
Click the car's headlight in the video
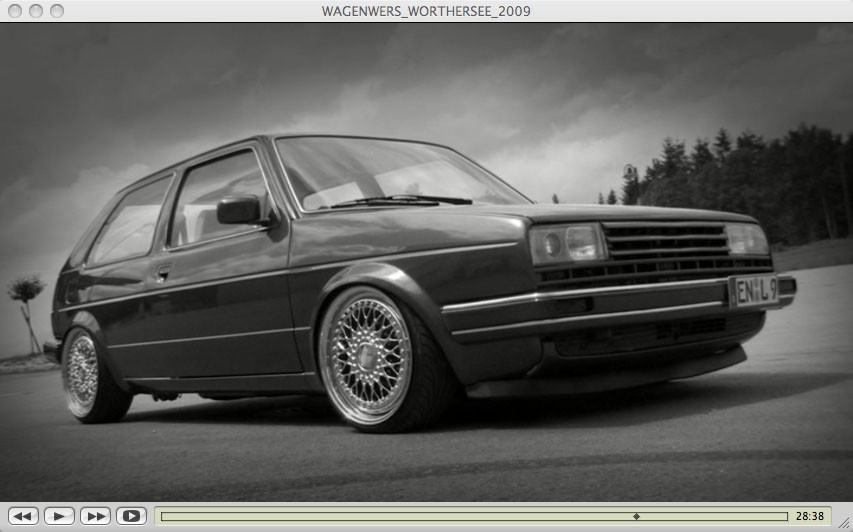pyautogui.click(x=567, y=243)
